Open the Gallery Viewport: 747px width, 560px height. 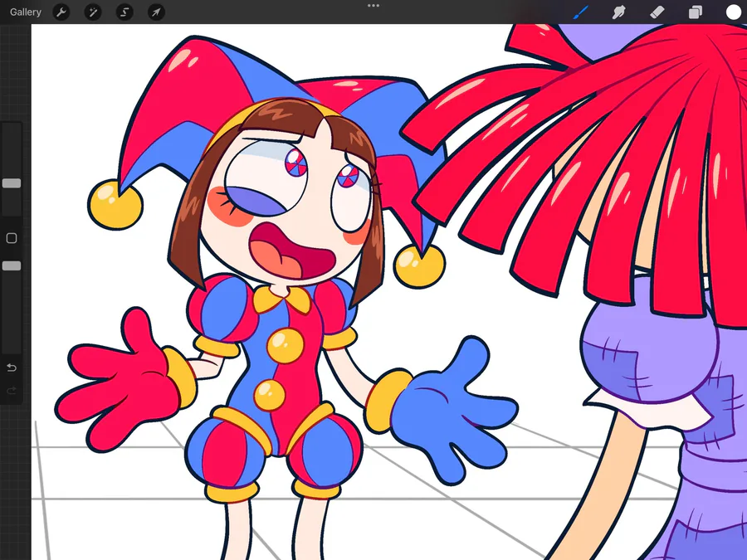tap(25, 12)
